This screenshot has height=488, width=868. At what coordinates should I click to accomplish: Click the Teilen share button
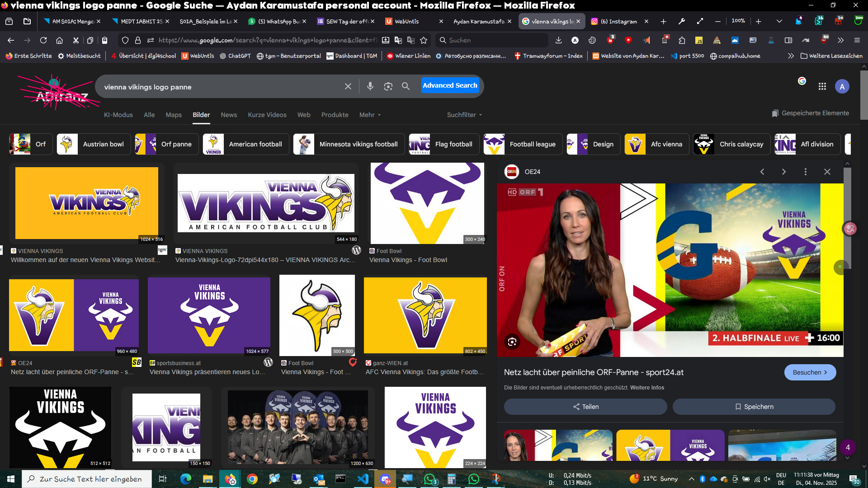[585, 407]
